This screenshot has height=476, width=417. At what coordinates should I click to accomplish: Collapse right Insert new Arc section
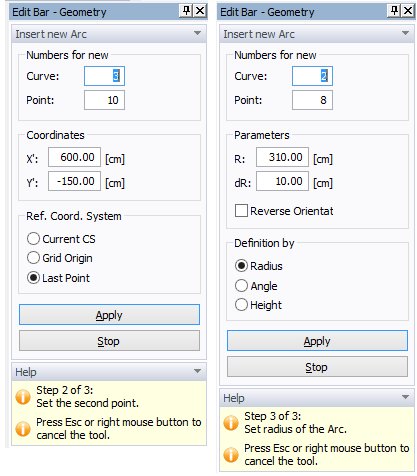coord(405,33)
